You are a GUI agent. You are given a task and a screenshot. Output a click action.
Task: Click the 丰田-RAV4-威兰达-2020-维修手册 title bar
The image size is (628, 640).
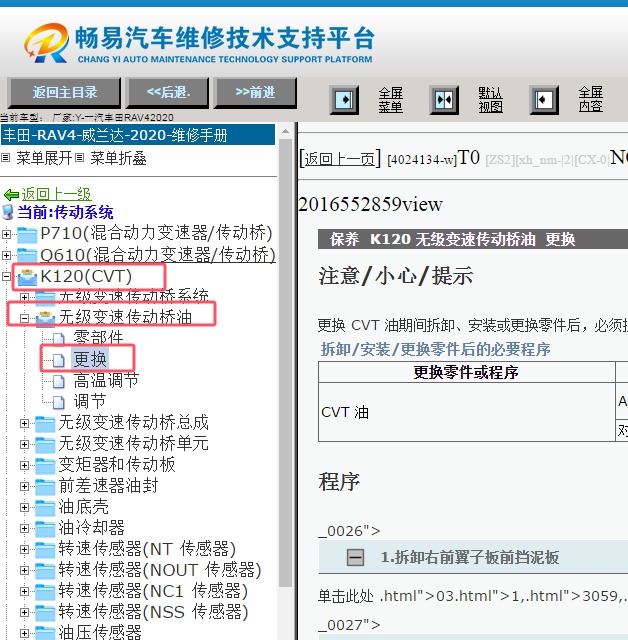click(x=138, y=135)
